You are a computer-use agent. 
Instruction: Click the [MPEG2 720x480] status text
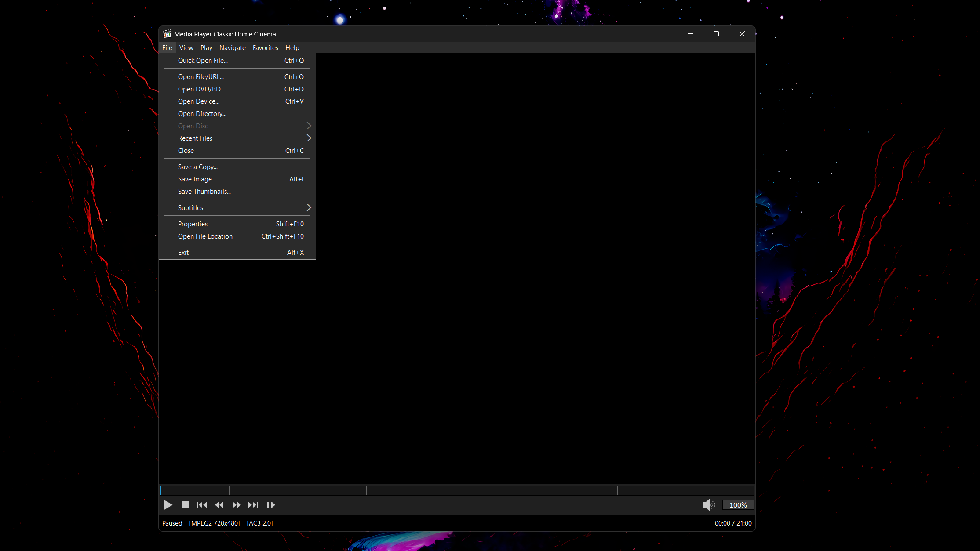click(215, 523)
